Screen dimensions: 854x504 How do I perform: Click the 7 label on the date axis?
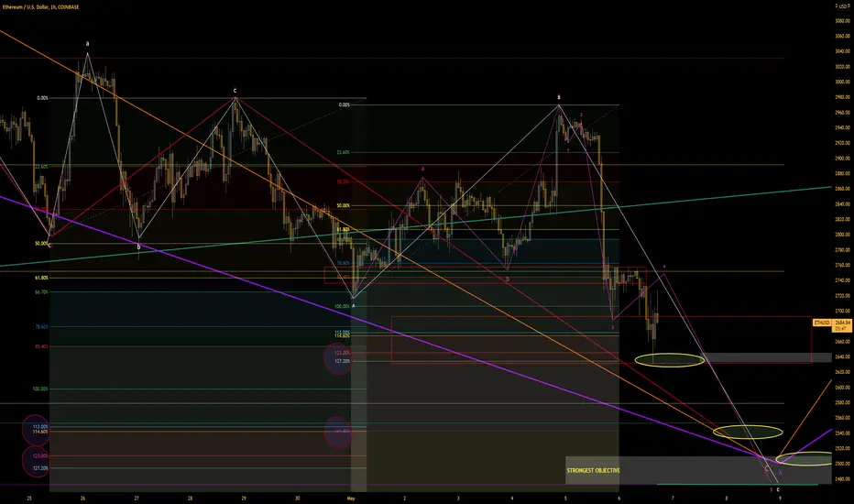tap(673, 498)
